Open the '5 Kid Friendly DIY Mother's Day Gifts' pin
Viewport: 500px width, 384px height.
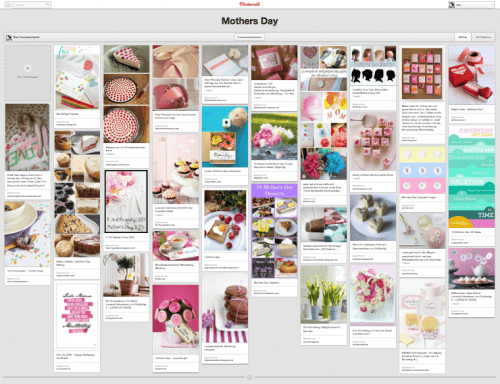pyautogui.click(x=126, y=202)
